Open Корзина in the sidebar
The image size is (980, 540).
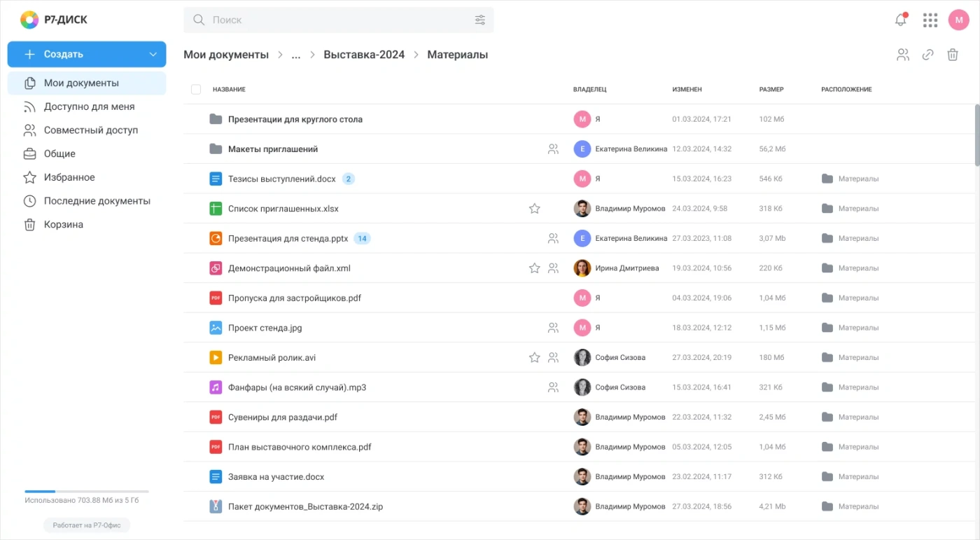click(x=63, y=225)
